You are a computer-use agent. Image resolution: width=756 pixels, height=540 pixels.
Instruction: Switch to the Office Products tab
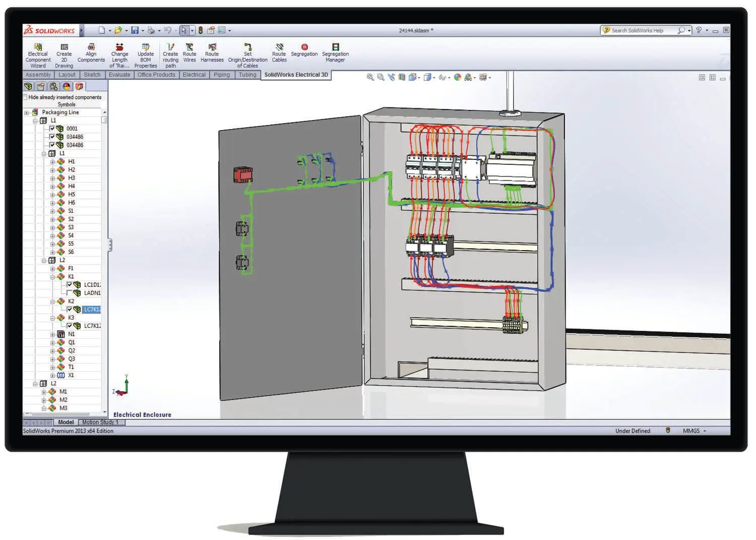tap(156, 75)
